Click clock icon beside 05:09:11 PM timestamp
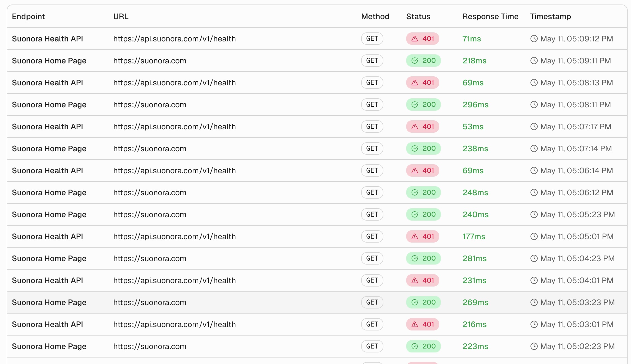The image size is (631, 364). 534,61
